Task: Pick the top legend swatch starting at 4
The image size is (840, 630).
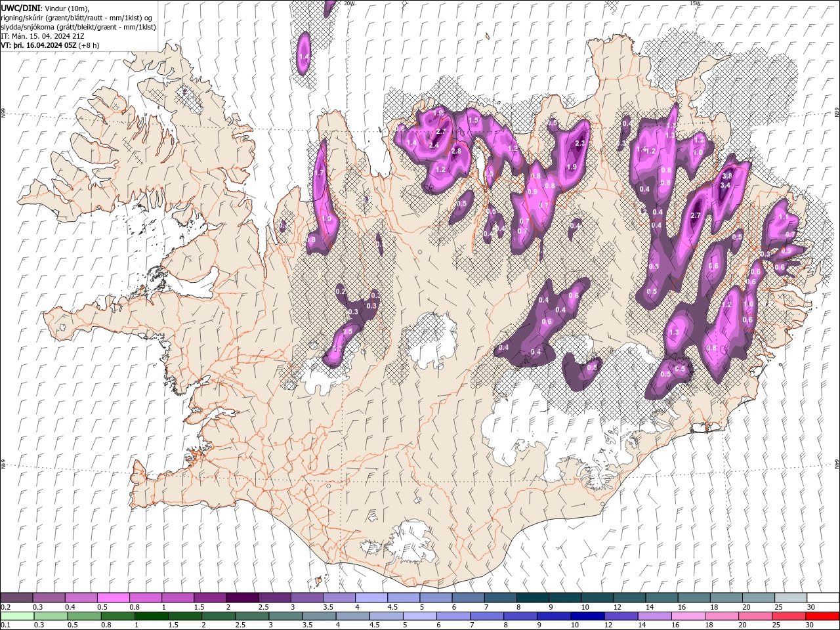Action: [x=371, y=598]
